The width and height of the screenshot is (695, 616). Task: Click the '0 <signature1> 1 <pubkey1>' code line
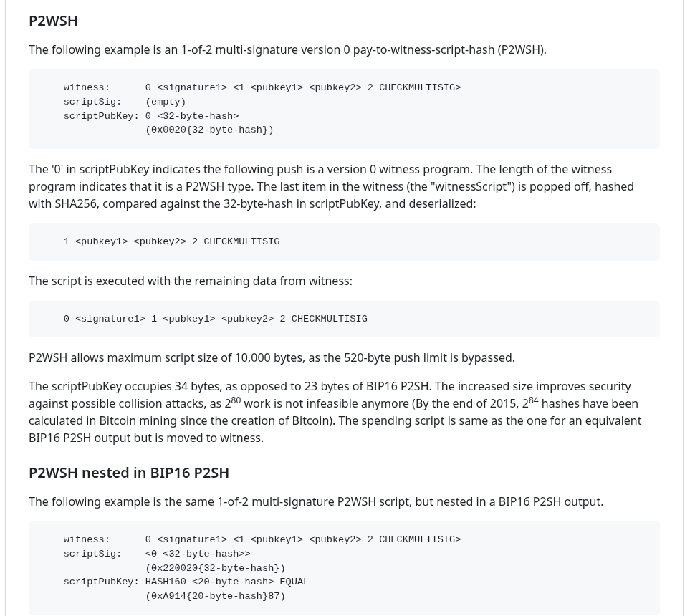[x=216, y=319]
